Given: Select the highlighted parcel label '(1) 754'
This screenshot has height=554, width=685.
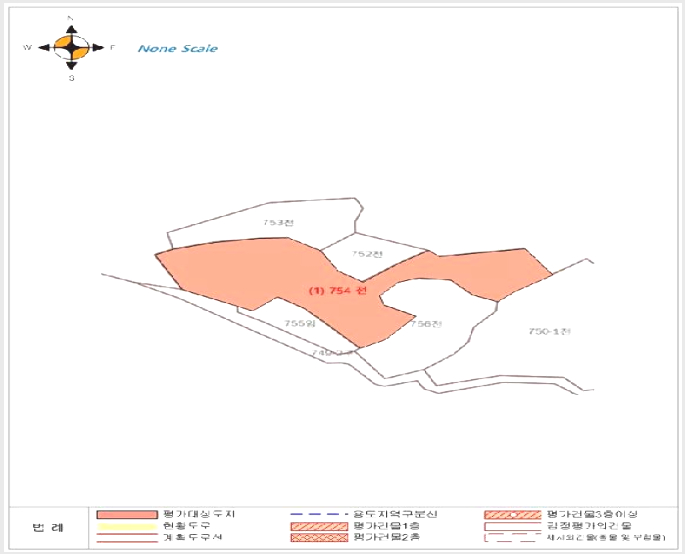Looking at the screenshot, I should (x=337, y=291).
